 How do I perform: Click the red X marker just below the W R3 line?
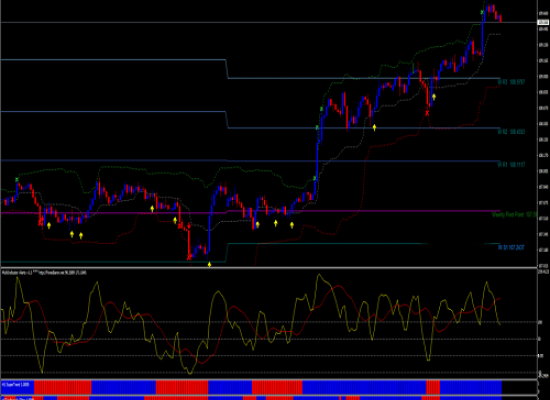(427, 113)
